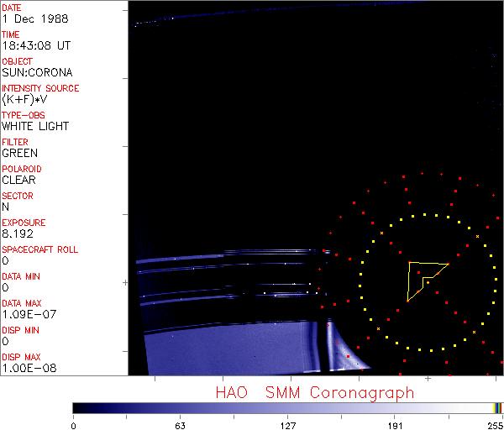Click the middle of the color scale bar
This screenshot has width=504, height=430.
point(287,407)
